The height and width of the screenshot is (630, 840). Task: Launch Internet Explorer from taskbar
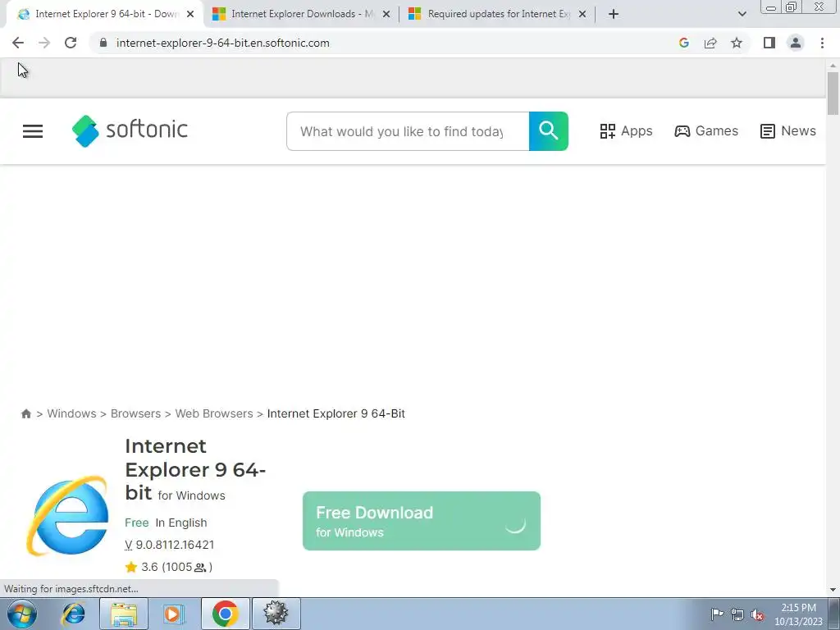pos(73,614)
